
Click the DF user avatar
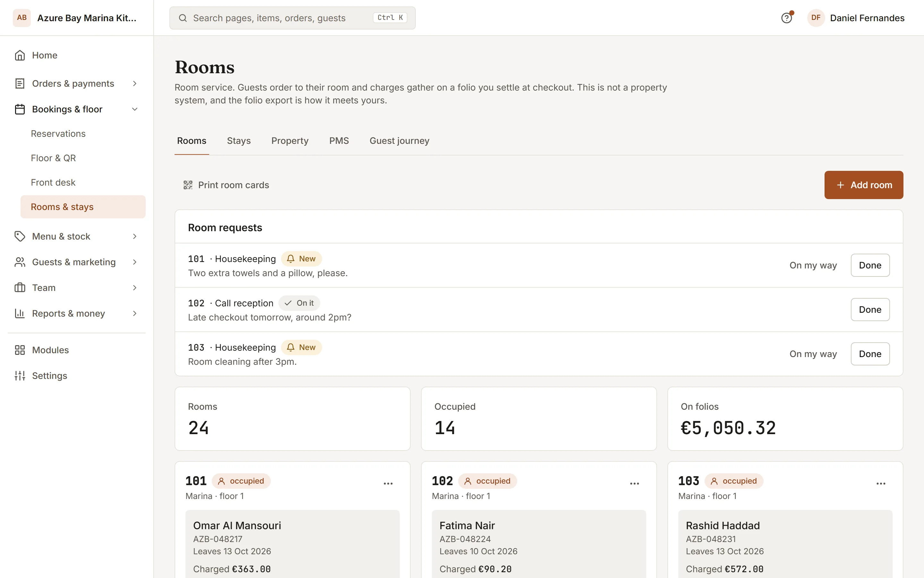(x=816, y=18)
